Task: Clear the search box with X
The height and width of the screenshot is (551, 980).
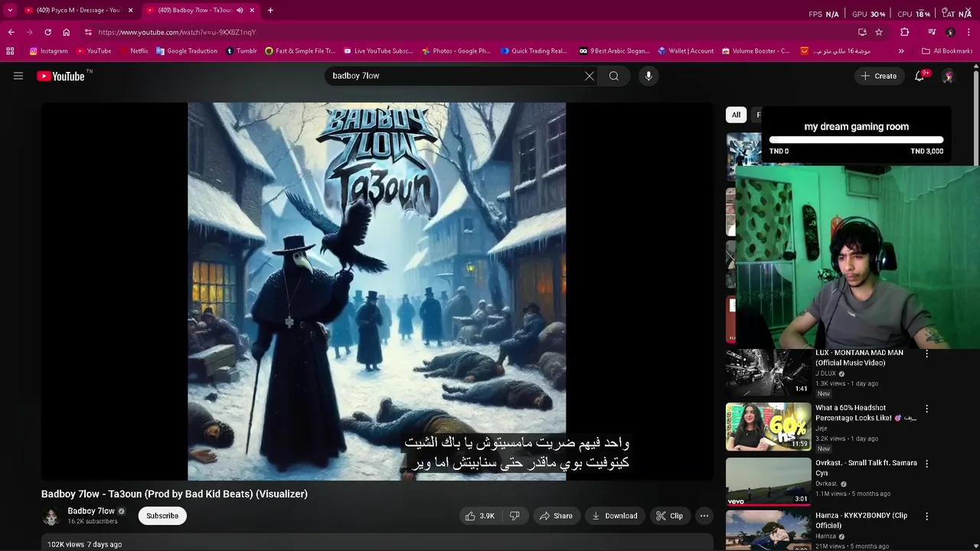Action: pos(590,76)
